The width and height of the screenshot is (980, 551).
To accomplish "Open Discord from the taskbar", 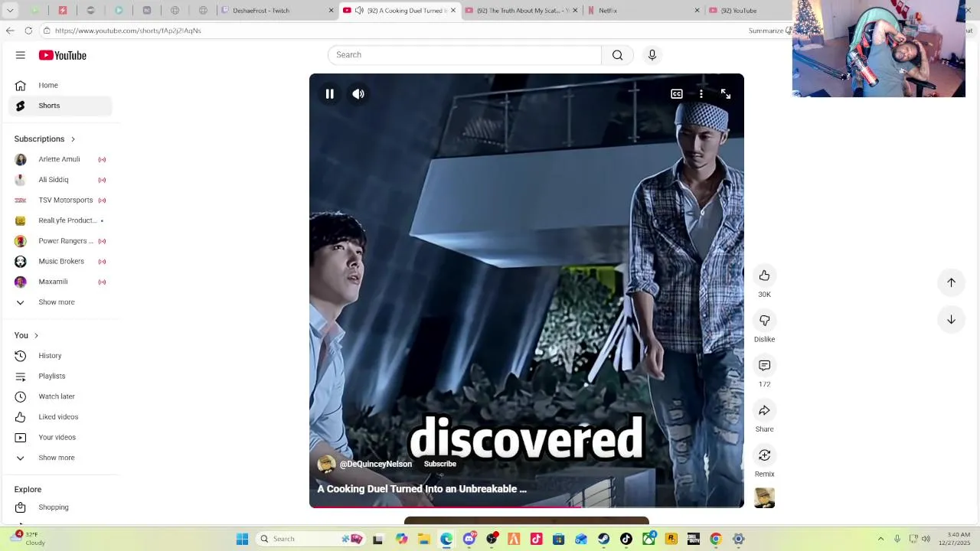I will coord(469,539).
